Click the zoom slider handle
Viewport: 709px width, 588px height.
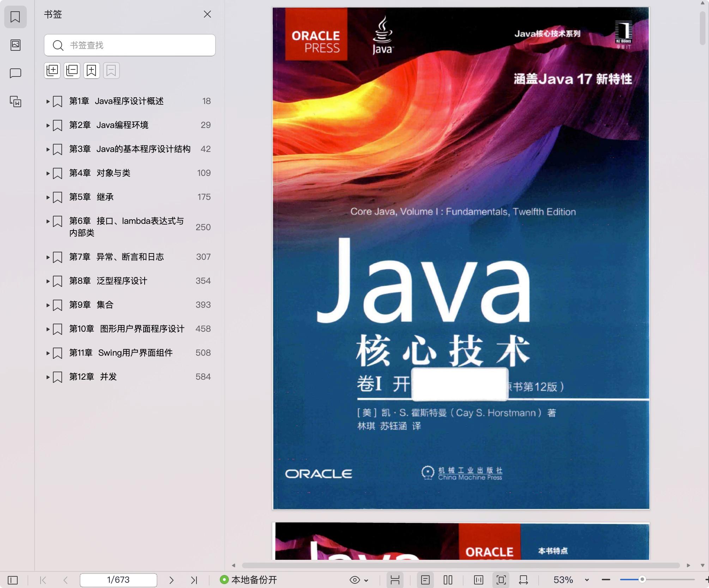(x=642, y=580)
